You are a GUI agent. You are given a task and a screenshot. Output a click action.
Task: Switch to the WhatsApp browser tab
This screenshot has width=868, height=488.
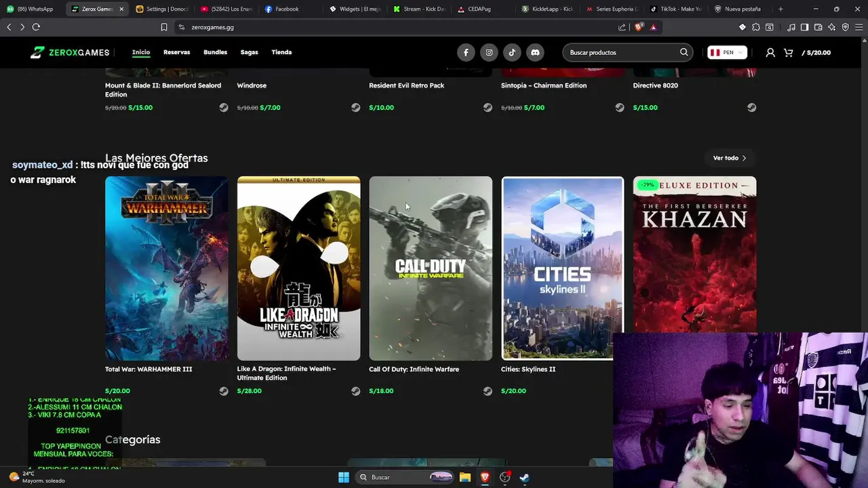point(32,9)
